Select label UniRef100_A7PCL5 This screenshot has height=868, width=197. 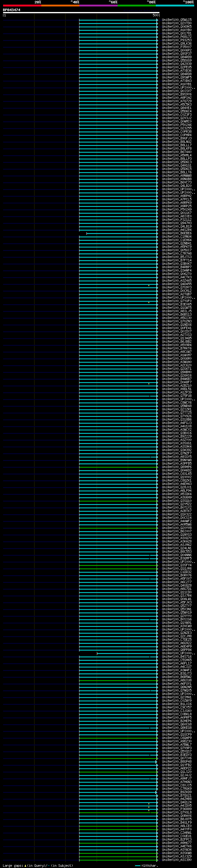177,199
